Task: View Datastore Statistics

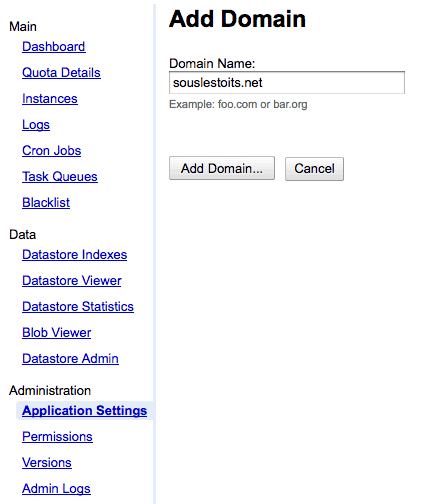Action: pos(78,307)
